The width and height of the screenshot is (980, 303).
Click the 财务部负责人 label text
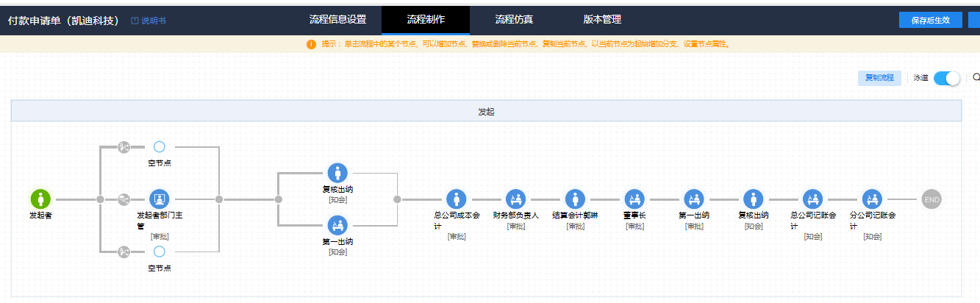[516, 215]
